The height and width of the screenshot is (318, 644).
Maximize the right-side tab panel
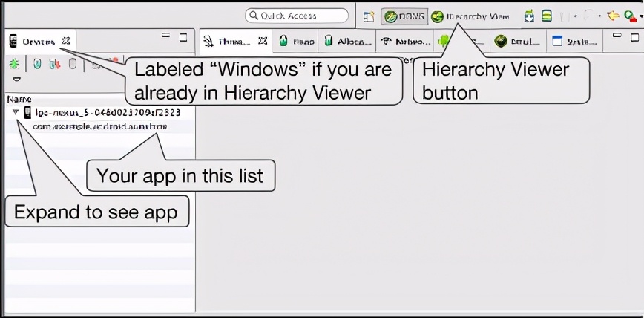pyautogui.click(x=634, y=37)
